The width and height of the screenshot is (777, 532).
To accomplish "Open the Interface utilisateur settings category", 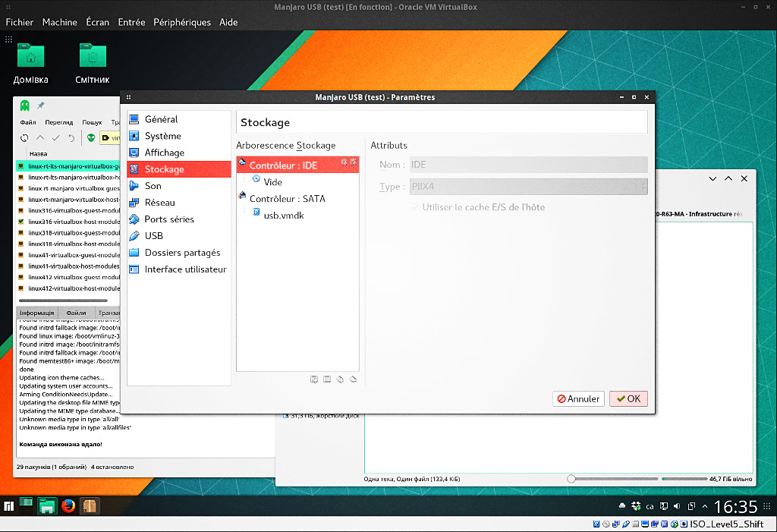I will (x=178, y=269).
